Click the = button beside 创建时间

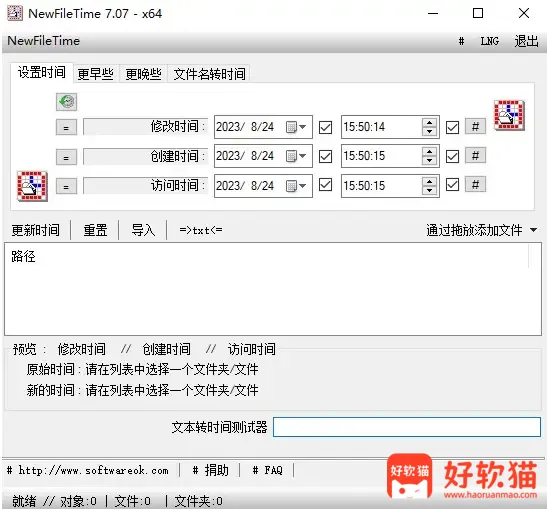(66, 157)
